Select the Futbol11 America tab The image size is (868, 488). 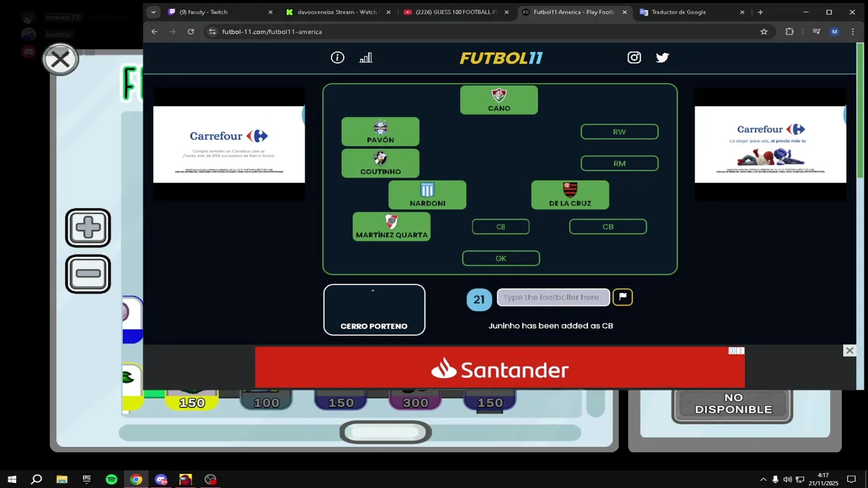[x=574, y=12]
